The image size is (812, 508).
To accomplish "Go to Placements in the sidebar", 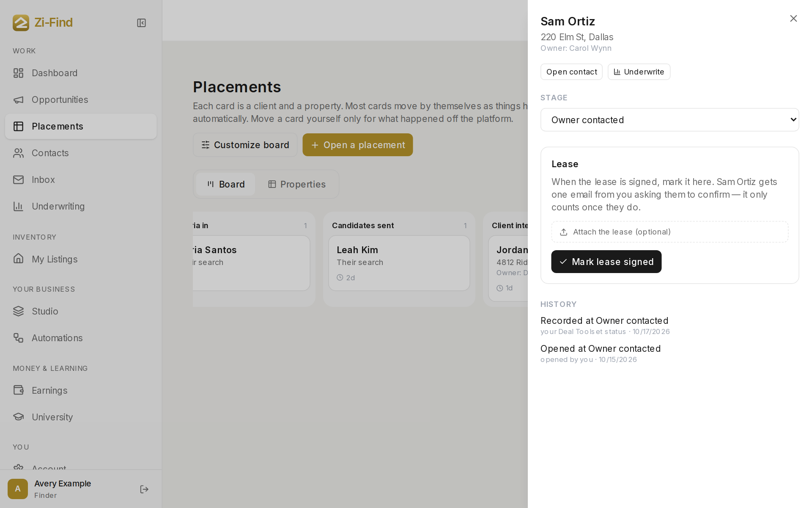I will point(81,126).
